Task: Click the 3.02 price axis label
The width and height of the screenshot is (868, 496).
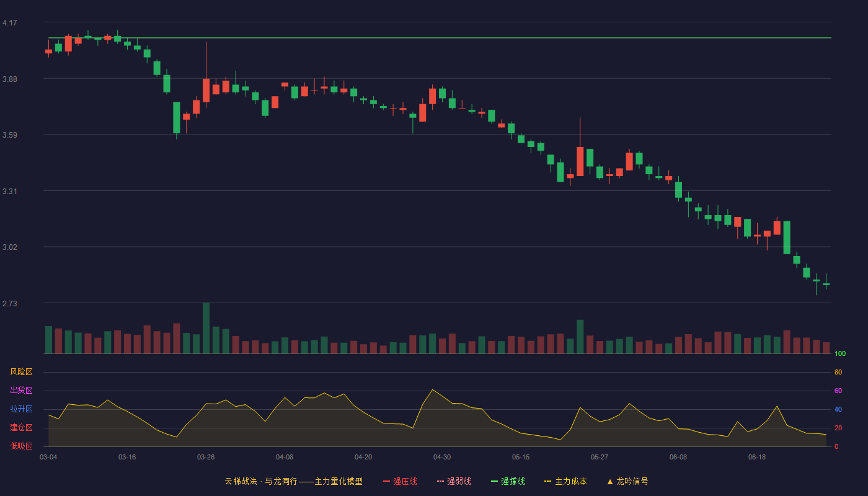Action: click(x=10, y=247)
